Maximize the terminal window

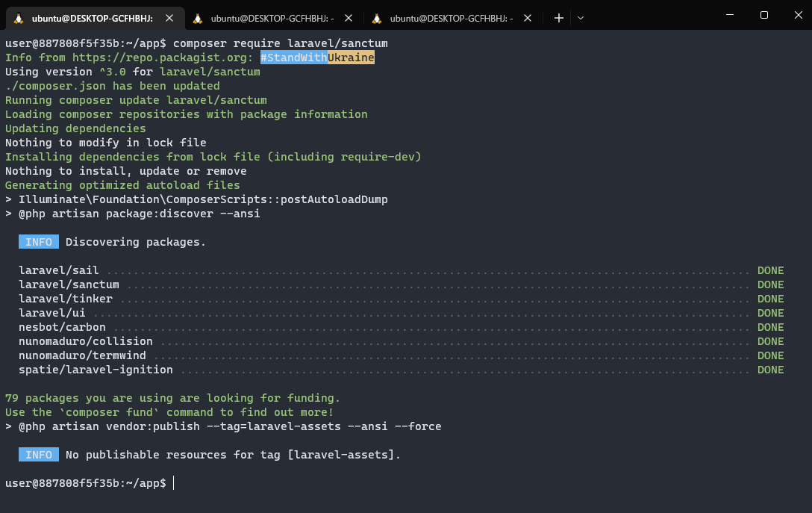pos(763,15)
